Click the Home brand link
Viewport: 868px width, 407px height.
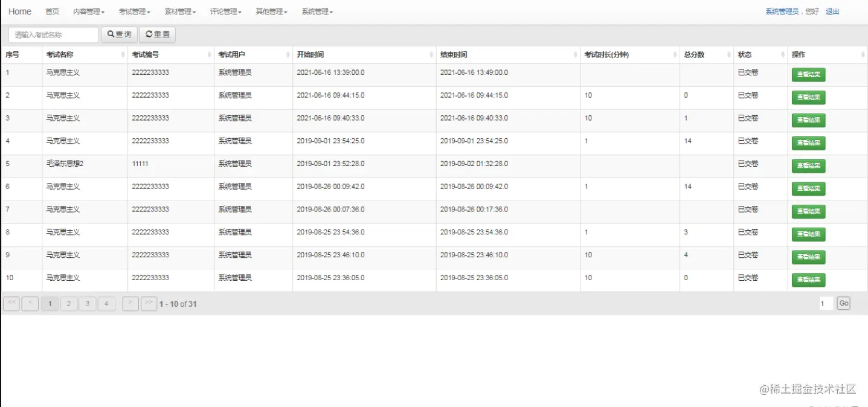pyautogui.click(x=20, y=11)
